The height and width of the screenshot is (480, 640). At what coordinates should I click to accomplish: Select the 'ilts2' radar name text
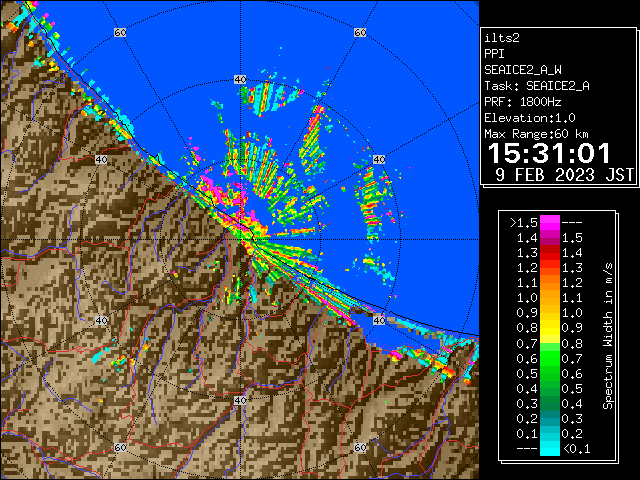click(x=502, y=38)
